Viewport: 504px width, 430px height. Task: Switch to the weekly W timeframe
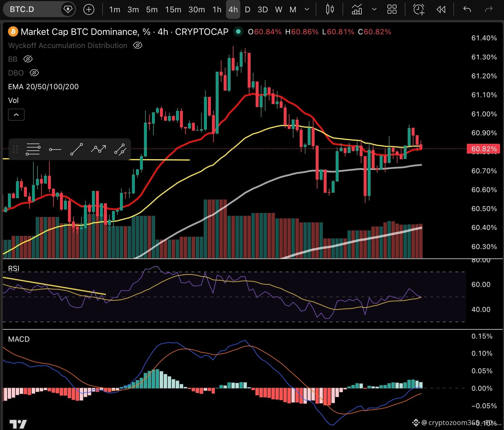[279, 9]
